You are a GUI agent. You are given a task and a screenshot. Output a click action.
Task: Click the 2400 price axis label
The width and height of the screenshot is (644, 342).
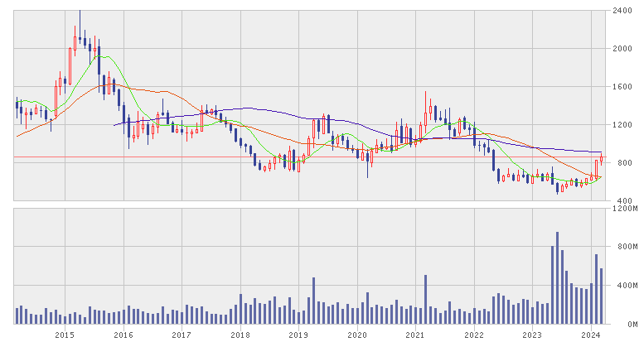pyautogui.click(x=622, y=10)
